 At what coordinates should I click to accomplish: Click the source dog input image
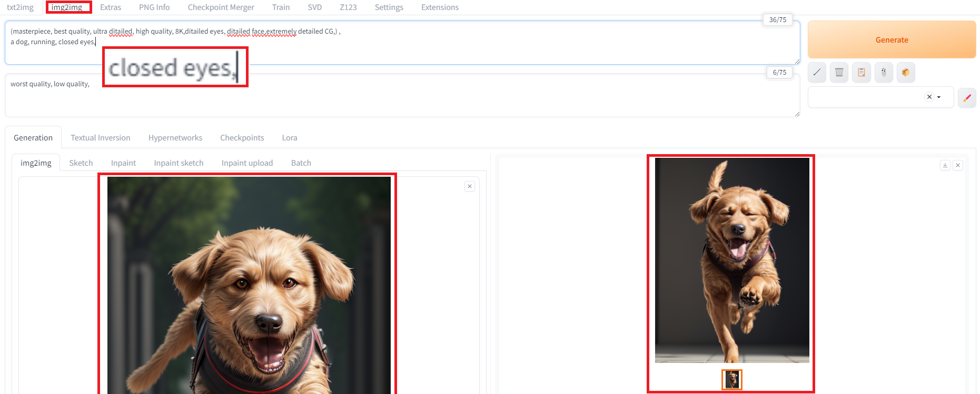point(249,285)
